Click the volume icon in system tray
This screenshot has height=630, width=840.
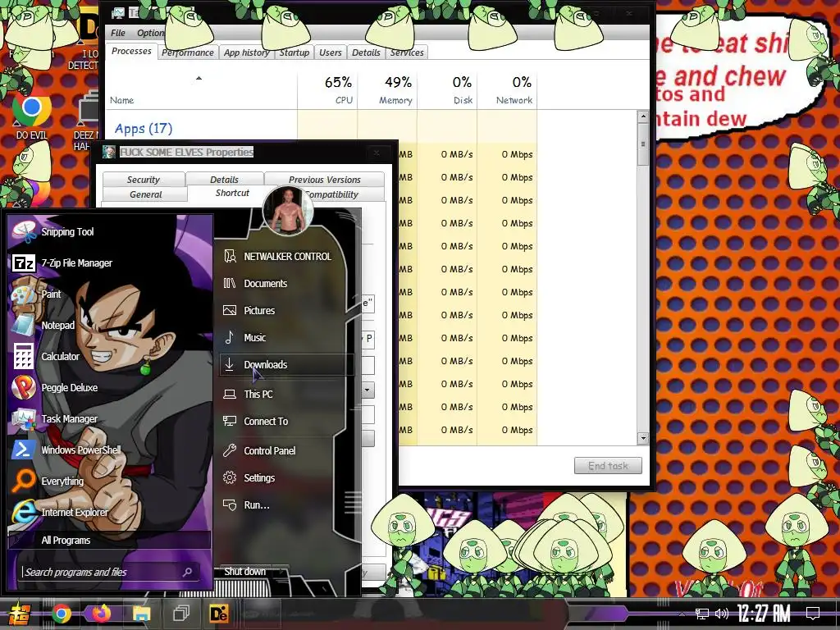click(722, 614)
